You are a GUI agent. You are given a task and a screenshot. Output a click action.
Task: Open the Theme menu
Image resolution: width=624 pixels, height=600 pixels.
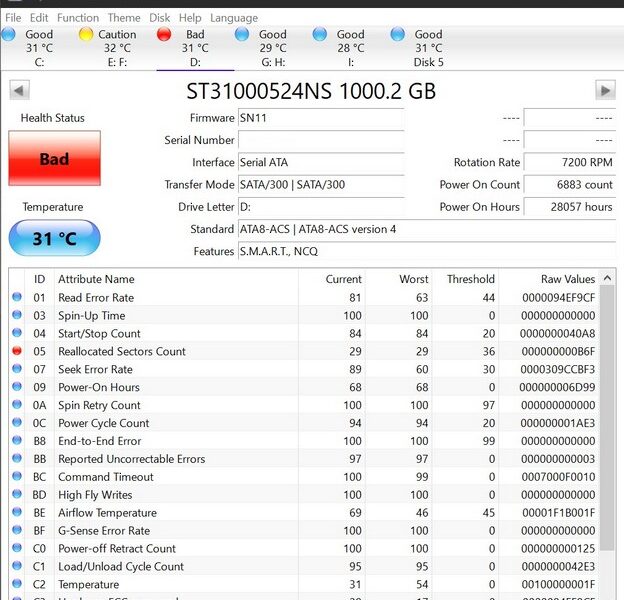[x=124, y=18]
